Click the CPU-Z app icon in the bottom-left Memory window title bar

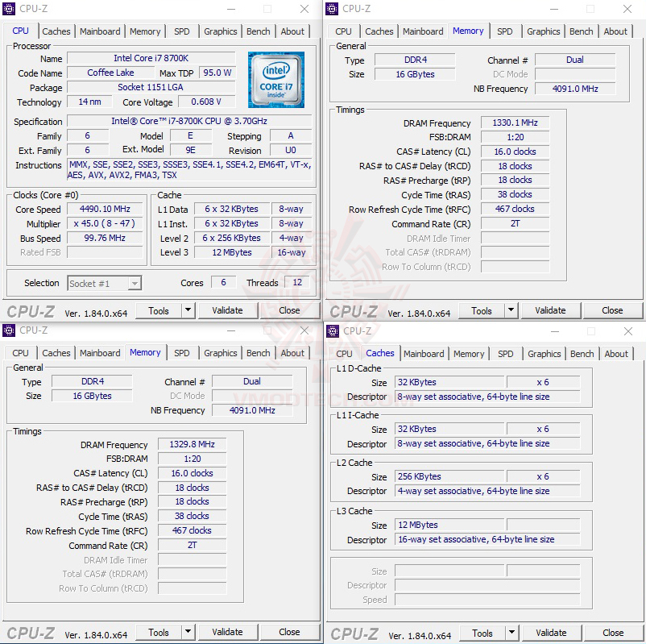(x=9, y=330)
